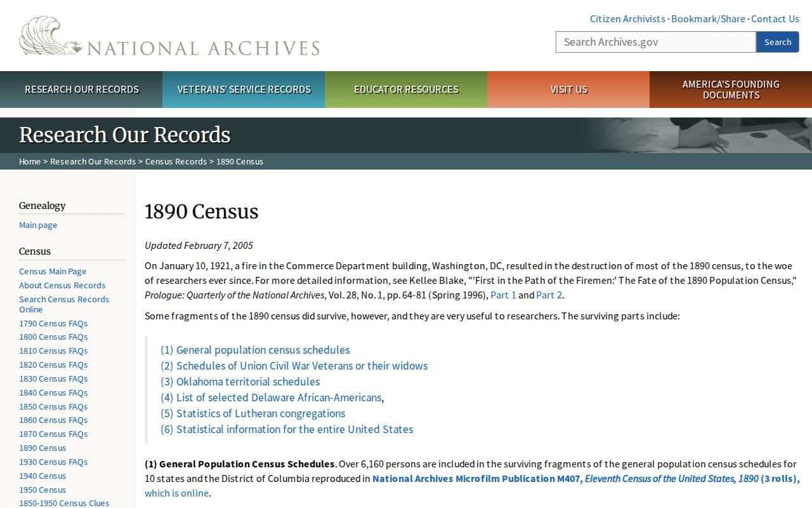Screen dimensions: 812x508
Task: Open 1790 Census FAQs link
Action: click(53, 323)
